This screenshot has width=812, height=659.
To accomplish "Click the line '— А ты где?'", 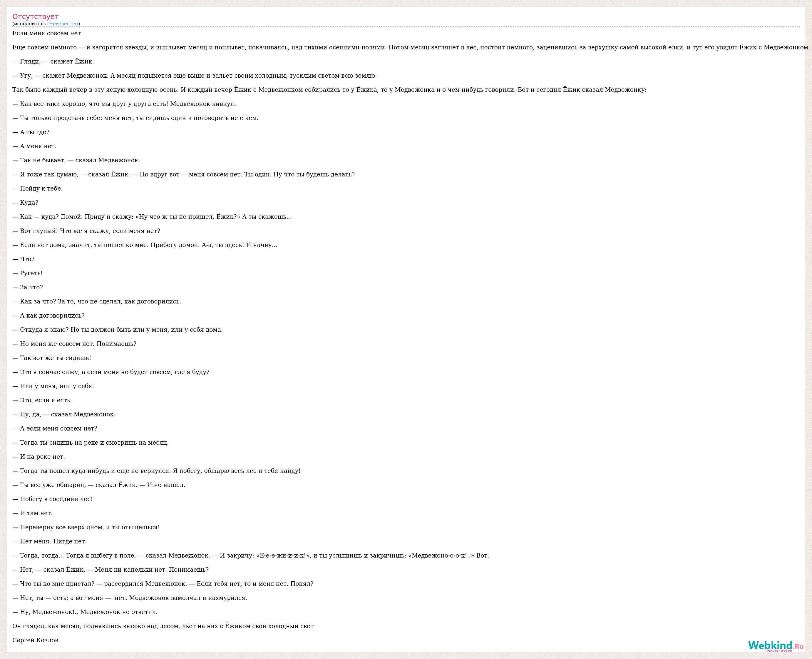I will coord(31,132).
